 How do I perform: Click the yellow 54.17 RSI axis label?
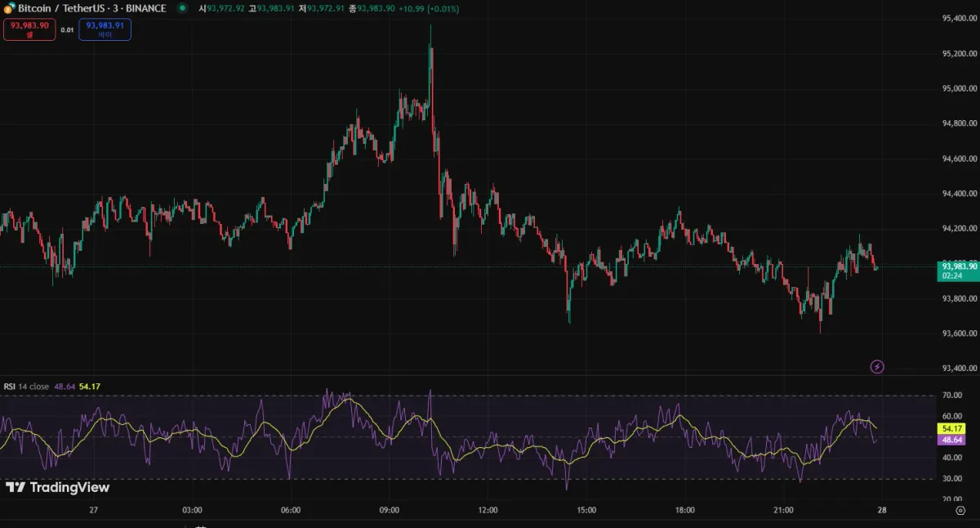pyautogui.click(x=953, y=428)
